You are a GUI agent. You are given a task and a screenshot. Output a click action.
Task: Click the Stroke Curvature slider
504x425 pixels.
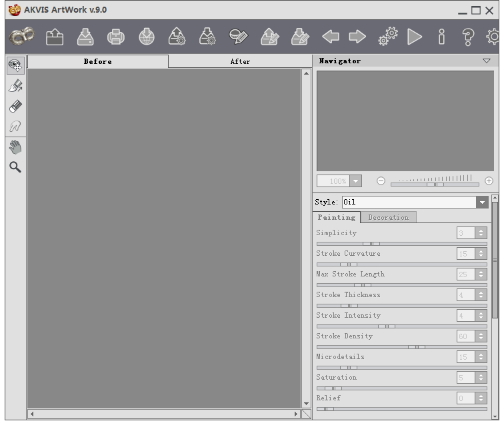pyautogui.click(x=402, y=264)
